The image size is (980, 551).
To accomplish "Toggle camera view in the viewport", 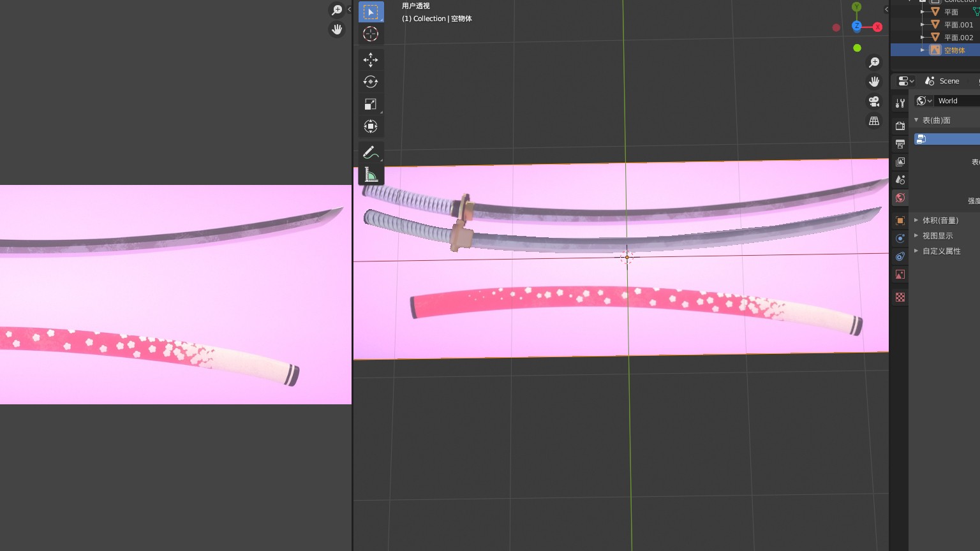I will pyautogui.click(x=874, y=101).
